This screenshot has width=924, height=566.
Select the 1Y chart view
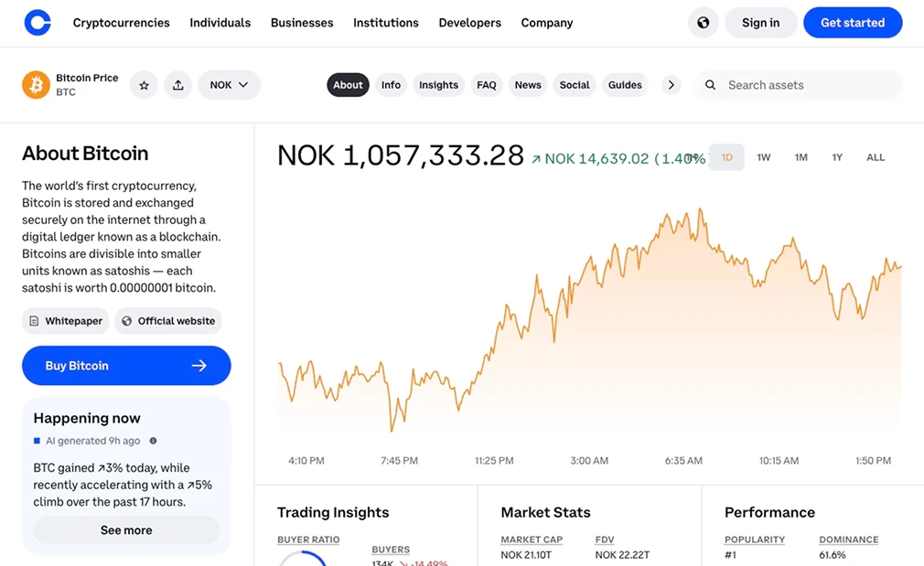(x=836, y=156)
